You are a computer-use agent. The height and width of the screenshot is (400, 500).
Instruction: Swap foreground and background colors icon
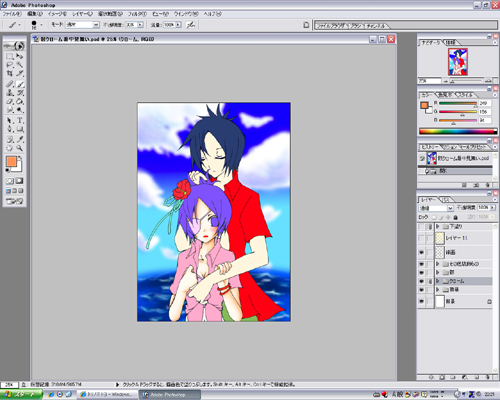(x=20, y=157)
